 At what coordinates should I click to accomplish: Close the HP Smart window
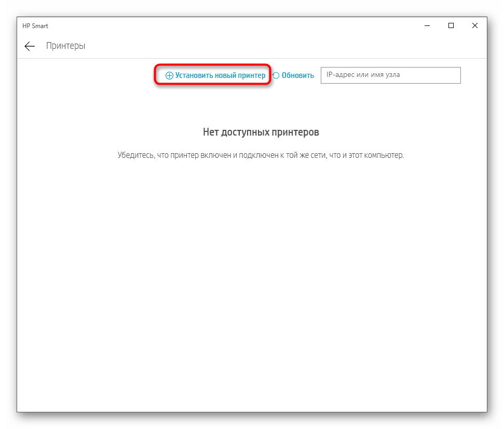[475, 26]
